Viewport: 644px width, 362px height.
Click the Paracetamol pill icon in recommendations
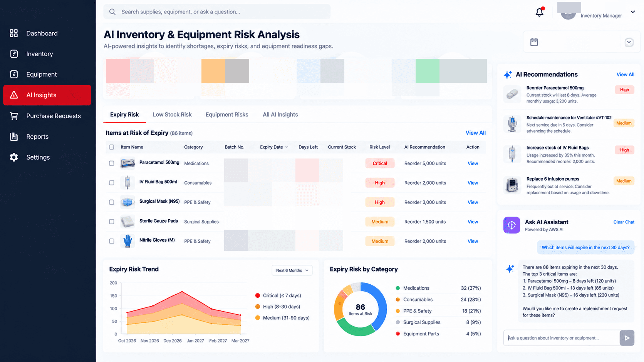coord(512,94)
